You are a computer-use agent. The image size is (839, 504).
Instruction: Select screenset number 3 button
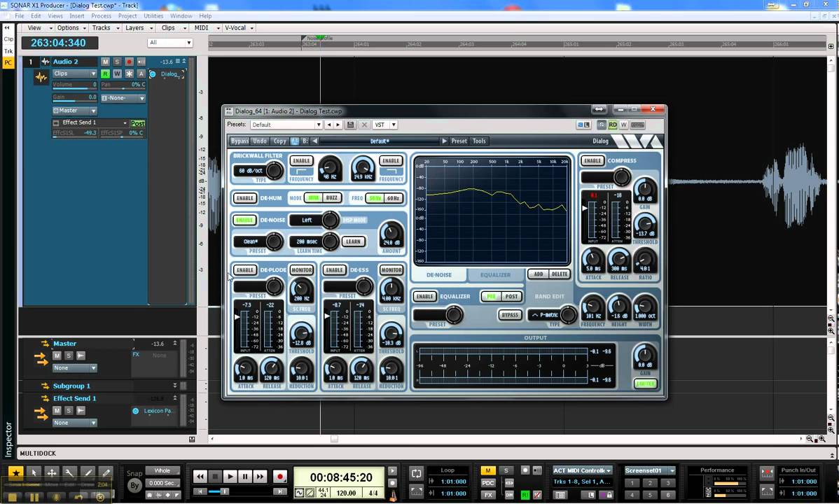point(667,482)
